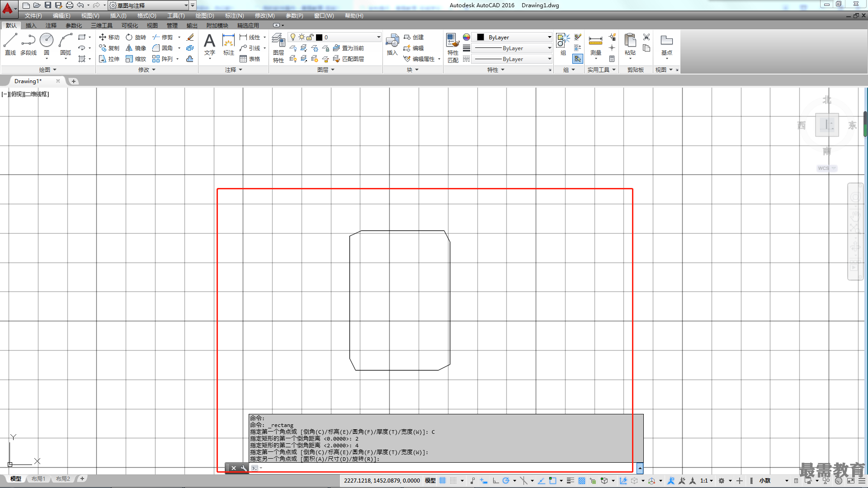Click the 匹配图层 button

348,59
